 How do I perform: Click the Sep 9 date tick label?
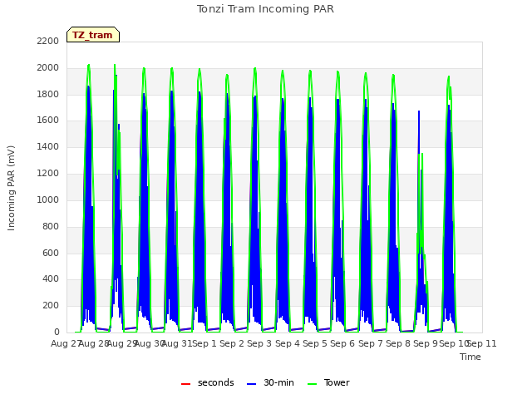pos(426,343)
